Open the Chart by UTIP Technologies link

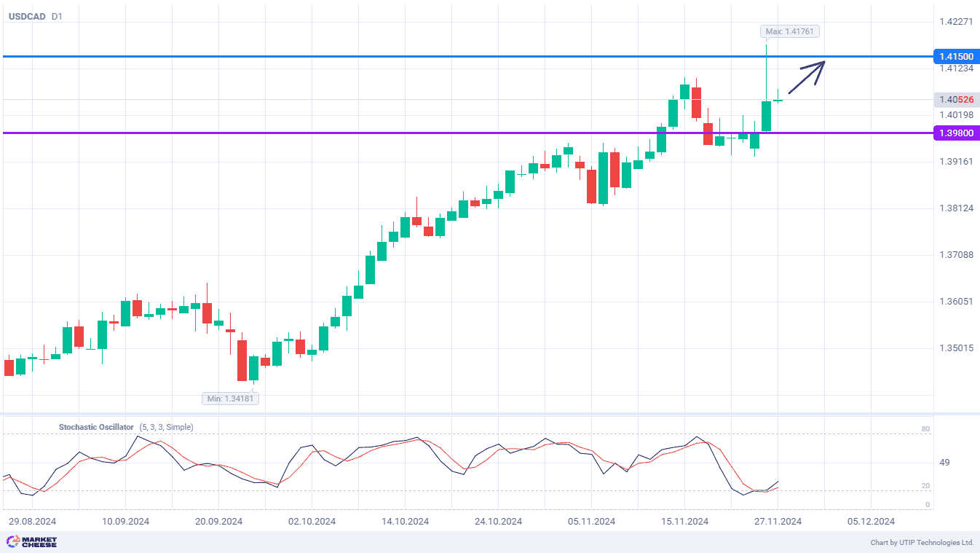tap(922, 543)
